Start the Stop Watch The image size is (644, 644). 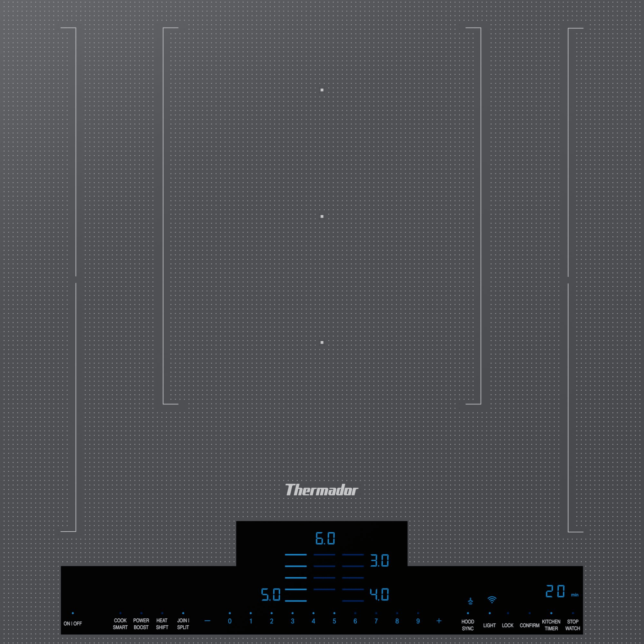[x=573, y=625]
